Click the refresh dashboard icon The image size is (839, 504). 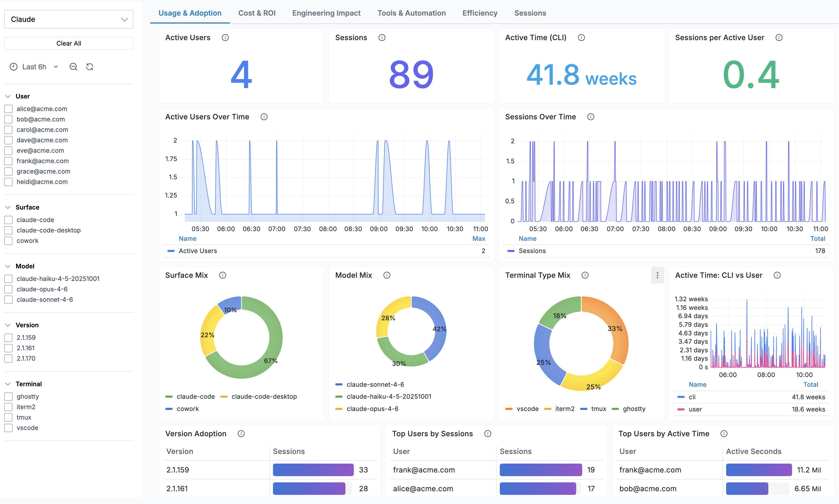(x=90, y=67)
